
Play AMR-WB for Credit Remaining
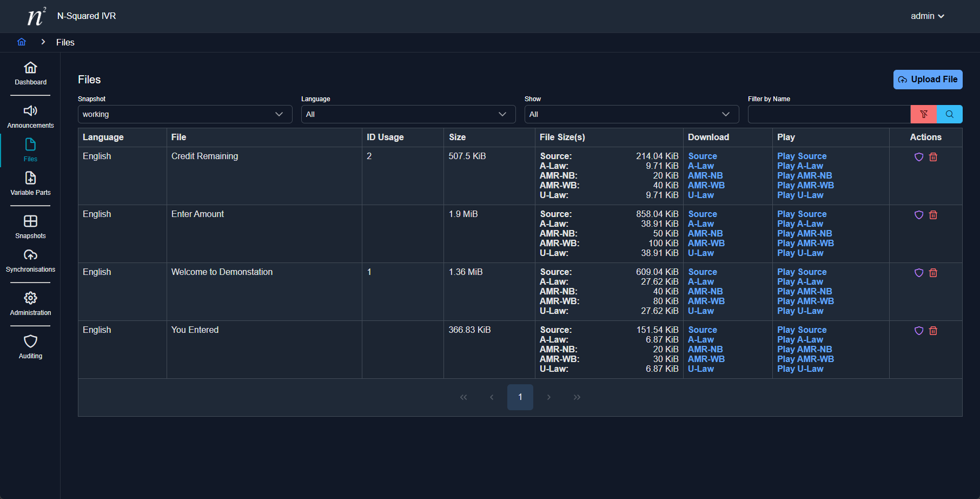coord(805,186)
